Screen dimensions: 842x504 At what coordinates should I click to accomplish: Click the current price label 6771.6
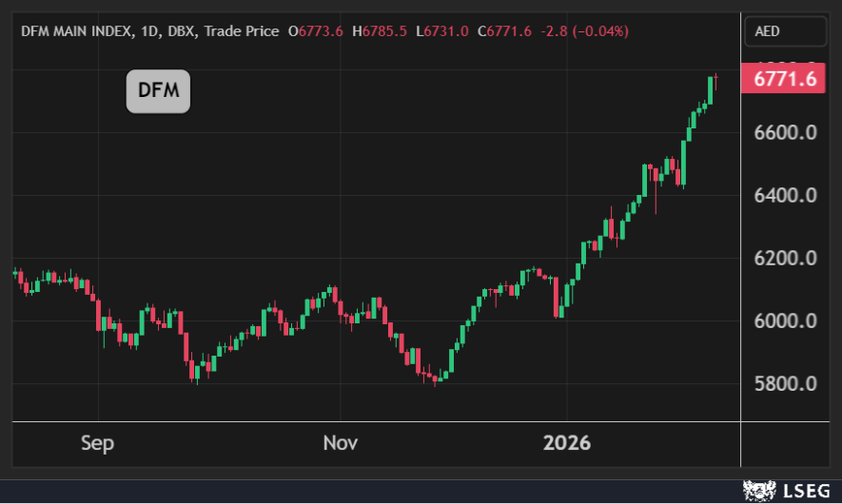pos(785,79)
